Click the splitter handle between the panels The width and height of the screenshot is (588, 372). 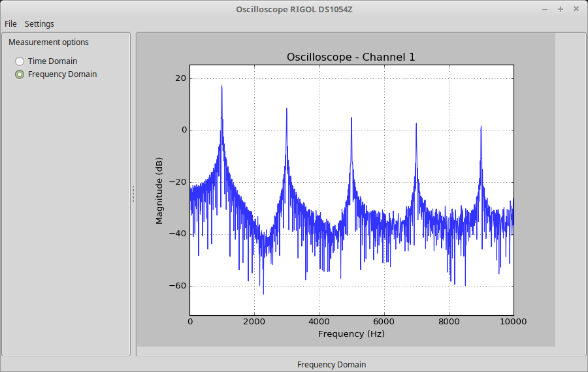click(133, 194)
